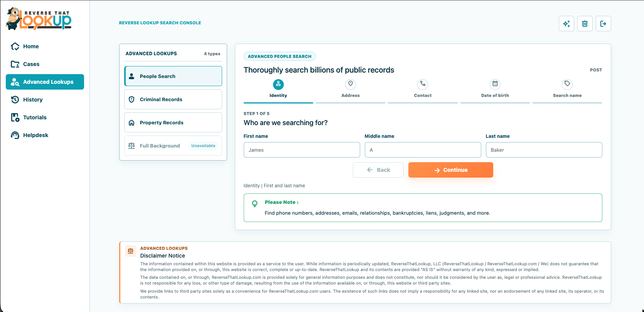
Task: Click the Date of birth calendar icon
Action: [495, 84]
